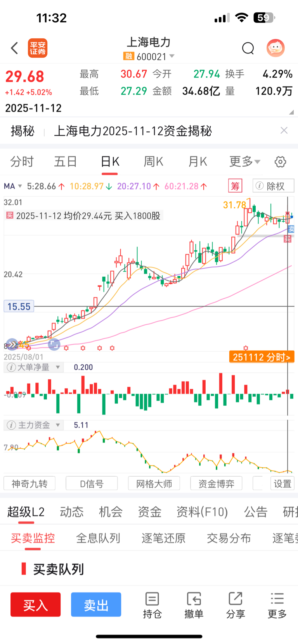The width and height of the screenshot is (298, 644).
Task: Switch to 周K chart tab
Action: (154, 161)
